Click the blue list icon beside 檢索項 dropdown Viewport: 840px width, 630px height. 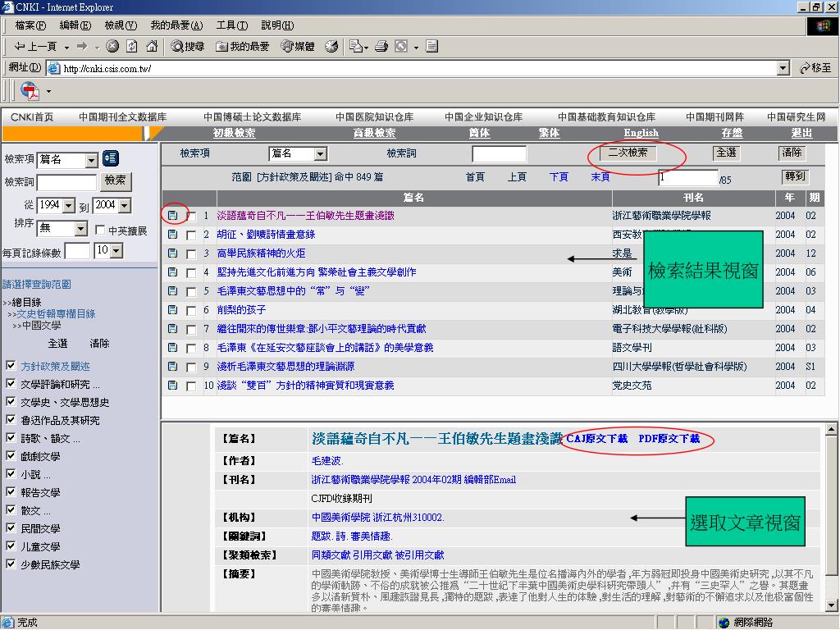pos(111,158)
